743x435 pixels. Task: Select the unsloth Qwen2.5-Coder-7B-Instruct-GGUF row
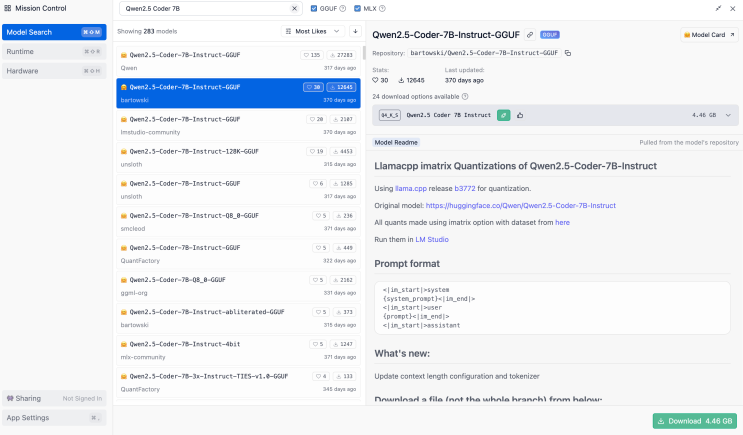point(238,190)
